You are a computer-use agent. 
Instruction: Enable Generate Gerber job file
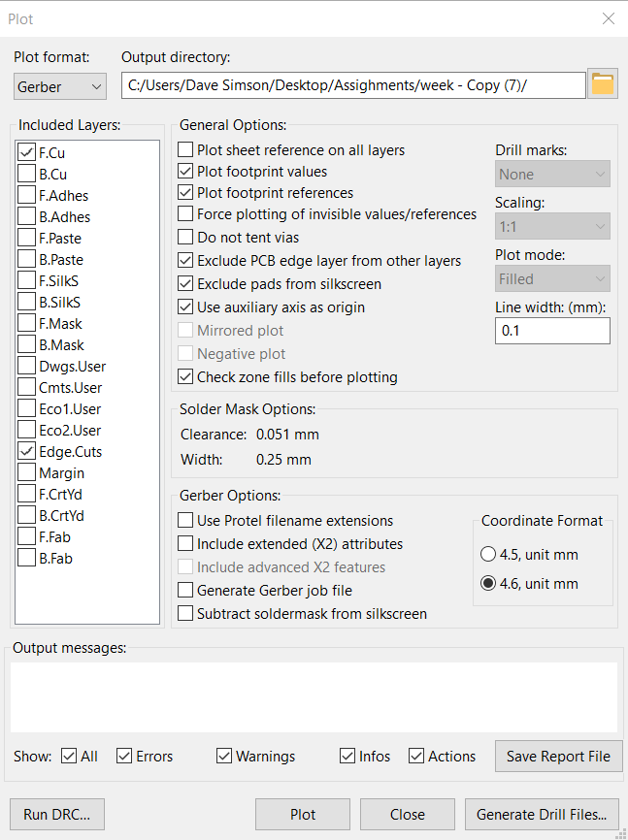click(186, 591)
